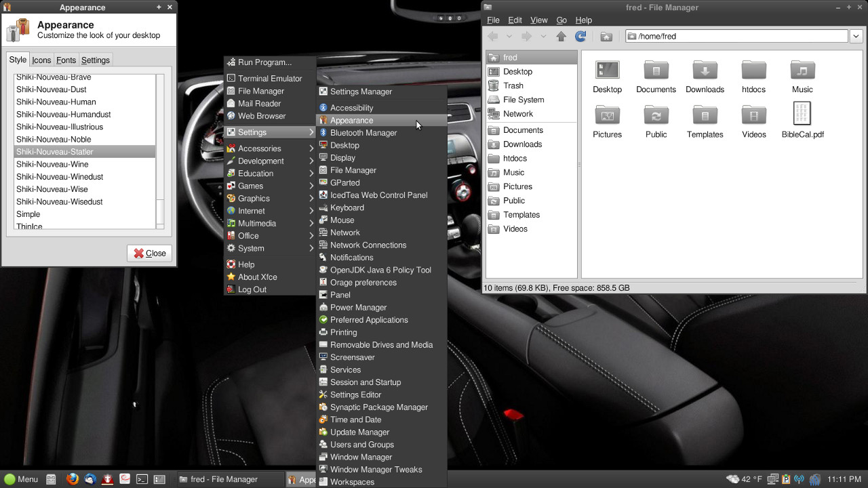Reload the current folder in File Manager

(x=580, y=37)
